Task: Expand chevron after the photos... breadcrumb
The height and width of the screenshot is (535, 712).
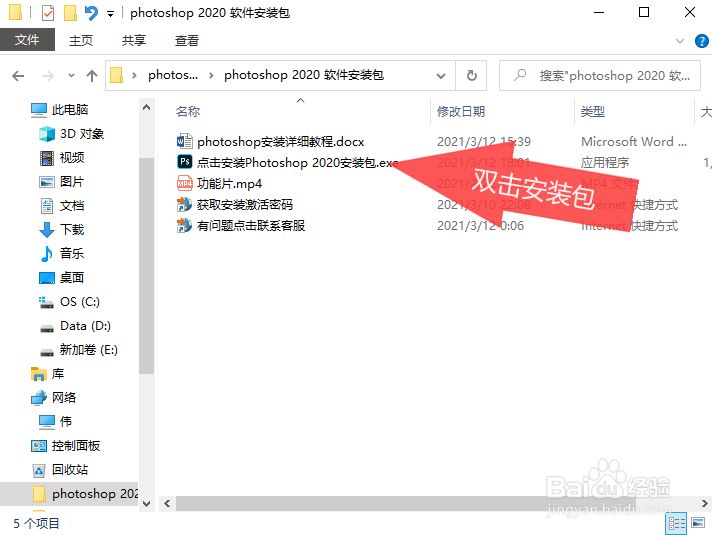Action: point(211,75)
